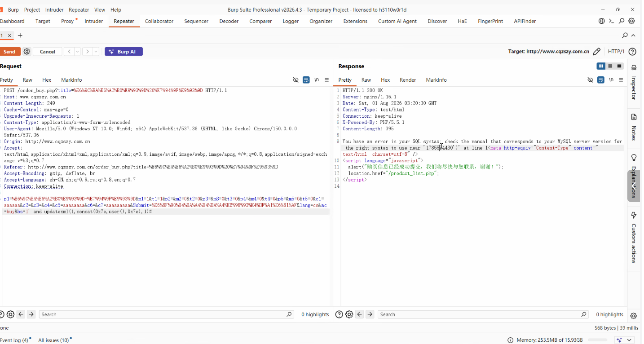Open the Custom actions side panel
Screen dimensions: 644x344
click(634, 238)
